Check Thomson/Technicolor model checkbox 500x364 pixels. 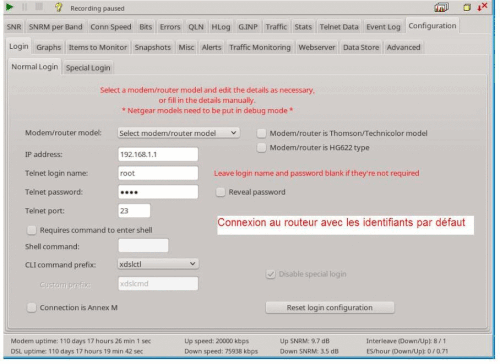point(261,133)
